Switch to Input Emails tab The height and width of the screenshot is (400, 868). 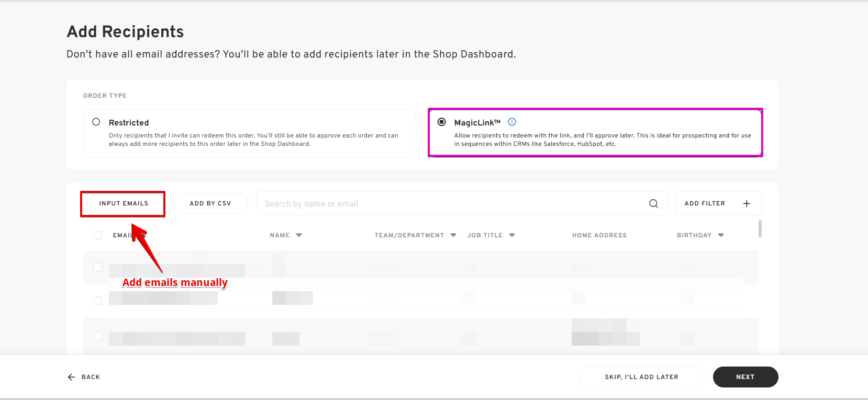click(x=124, y=203)
